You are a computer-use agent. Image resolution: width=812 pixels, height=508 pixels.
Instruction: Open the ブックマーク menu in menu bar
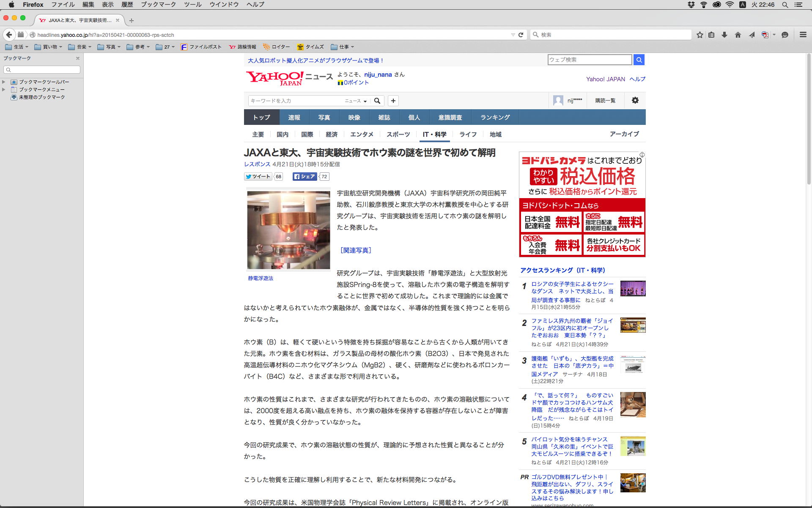pos(158,4)
